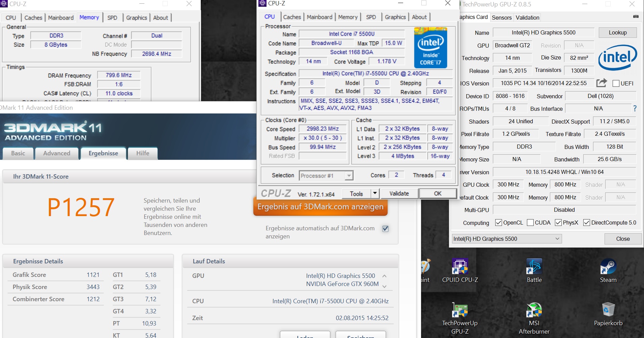Click the Combinerter Score row
This screenshot has width=644, height=338.
pyautogui.click(x=56, y=299)
